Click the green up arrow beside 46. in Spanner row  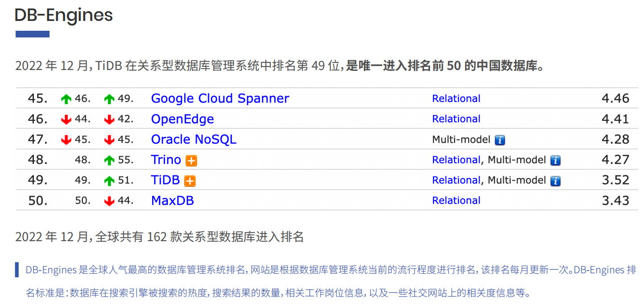tap(66, 99)
